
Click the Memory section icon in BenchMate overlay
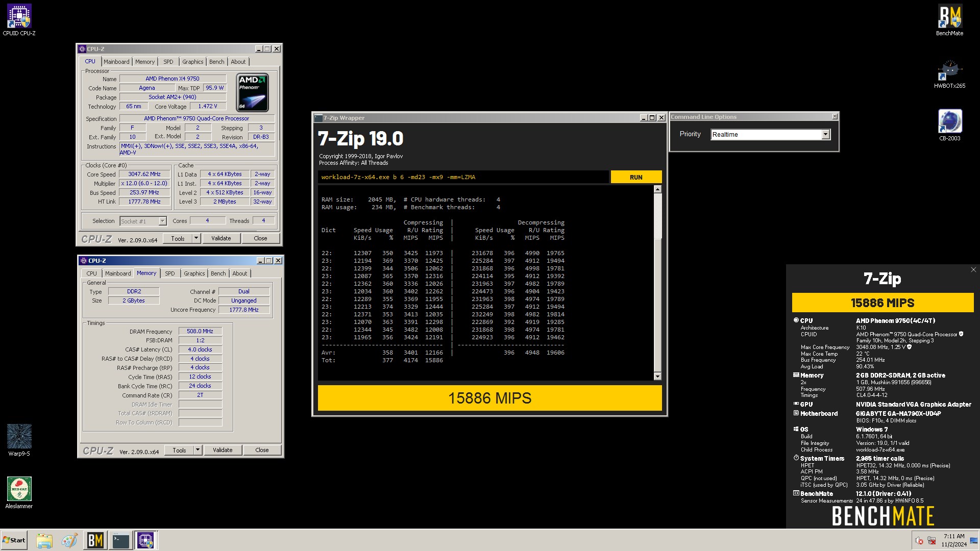[x=796, y=375]
